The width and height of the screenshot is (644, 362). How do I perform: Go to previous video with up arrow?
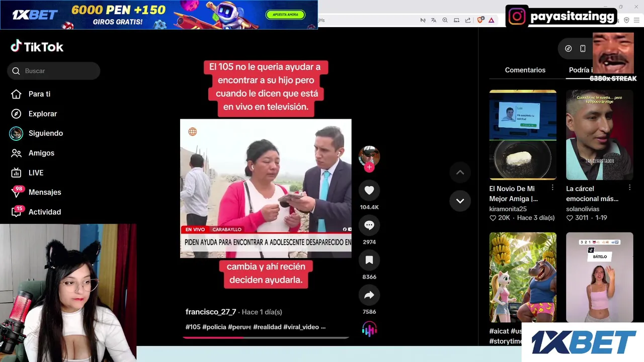coord(460,172)
